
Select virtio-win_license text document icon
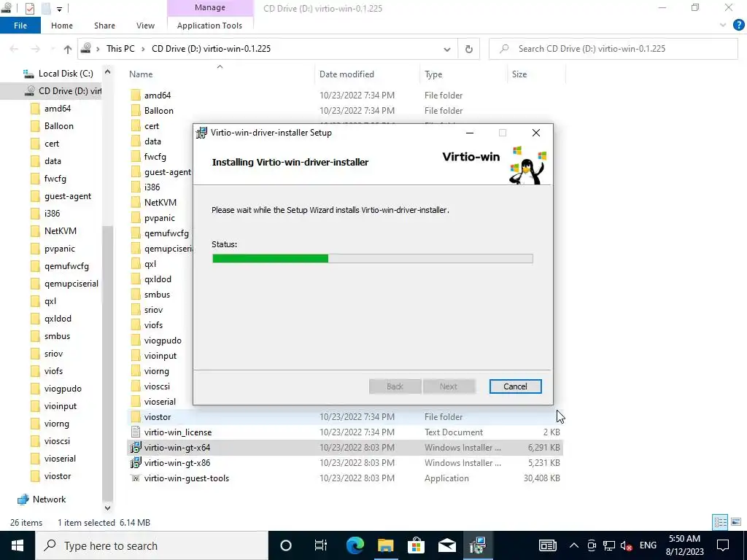[136, 432]
